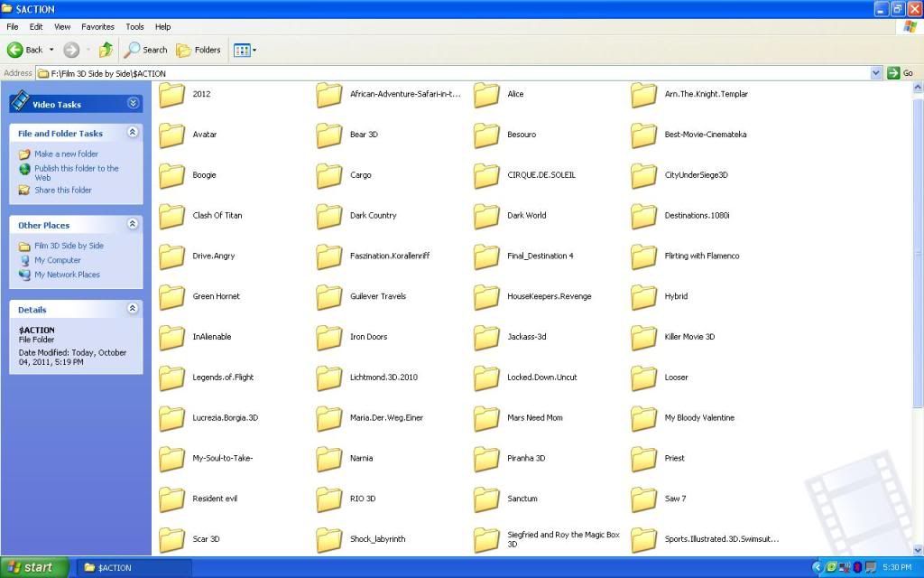The image size is (924, 578).
Task: Open Search with the magnifier icon
Action: tap(145, 51)
